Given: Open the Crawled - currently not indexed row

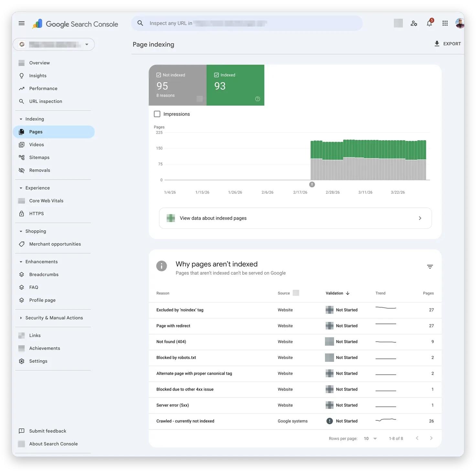Looking at the screenshot, I should coord(295,421).
